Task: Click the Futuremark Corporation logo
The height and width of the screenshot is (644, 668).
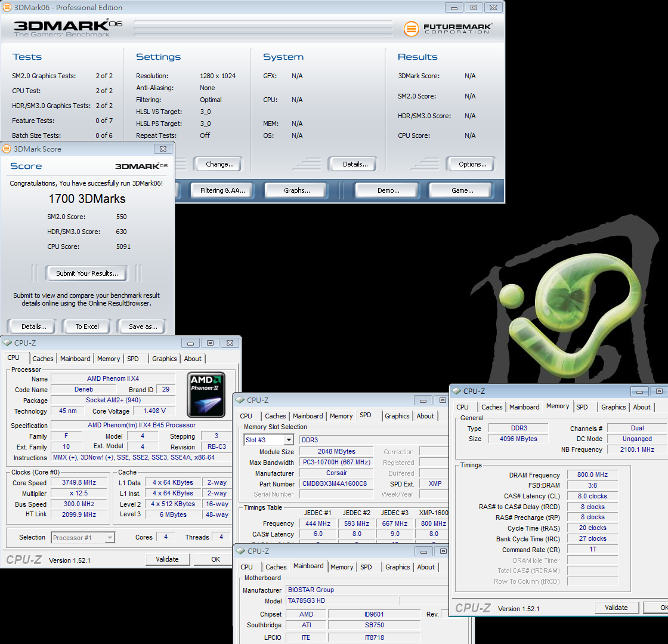Action: (448, 29)
